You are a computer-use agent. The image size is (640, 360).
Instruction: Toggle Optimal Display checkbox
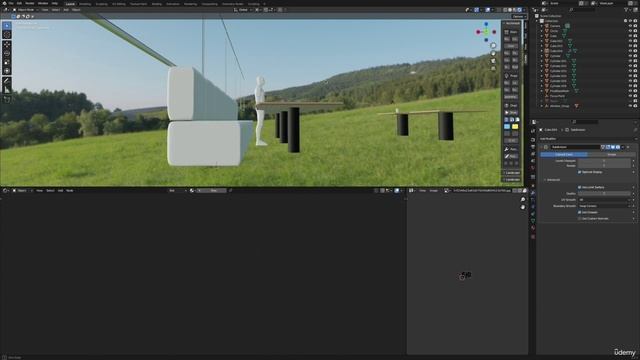(x=579, y=172)
